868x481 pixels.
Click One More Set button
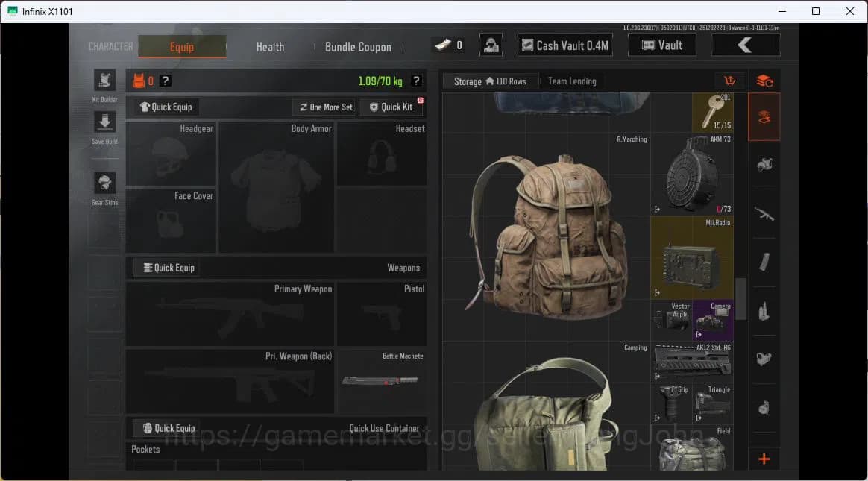tap(325, 107)
